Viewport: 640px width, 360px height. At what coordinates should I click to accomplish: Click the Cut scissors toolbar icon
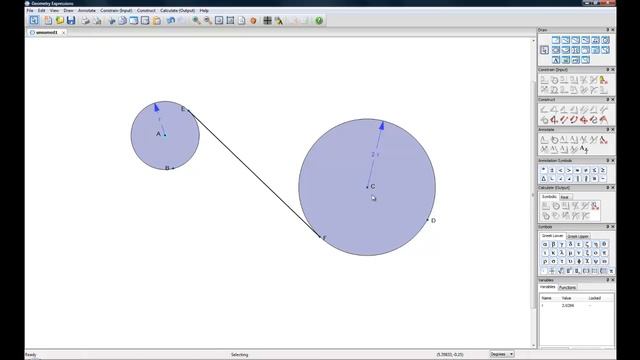(x=111, y=20)
